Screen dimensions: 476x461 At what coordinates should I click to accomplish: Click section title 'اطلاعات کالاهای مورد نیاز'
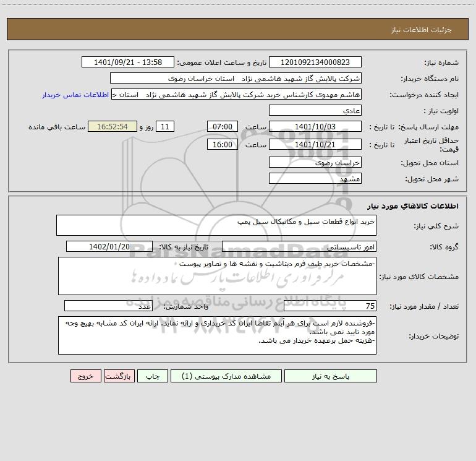(413, 206)
